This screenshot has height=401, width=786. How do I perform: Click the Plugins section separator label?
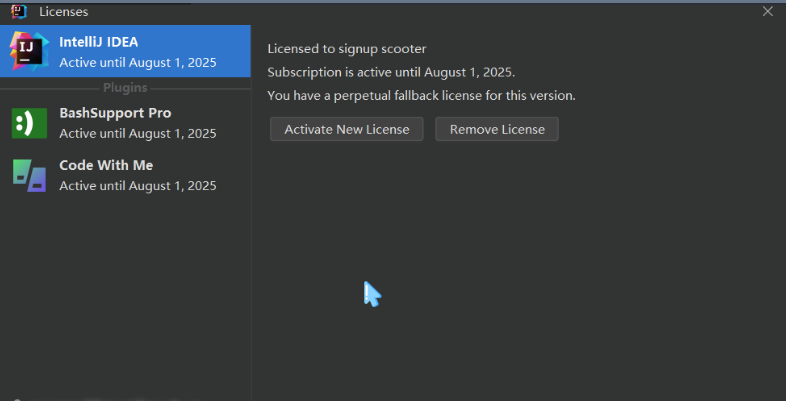point(125,88)
